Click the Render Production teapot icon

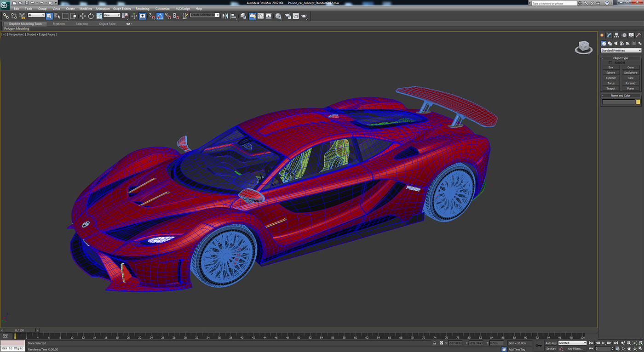click(304, 16)
